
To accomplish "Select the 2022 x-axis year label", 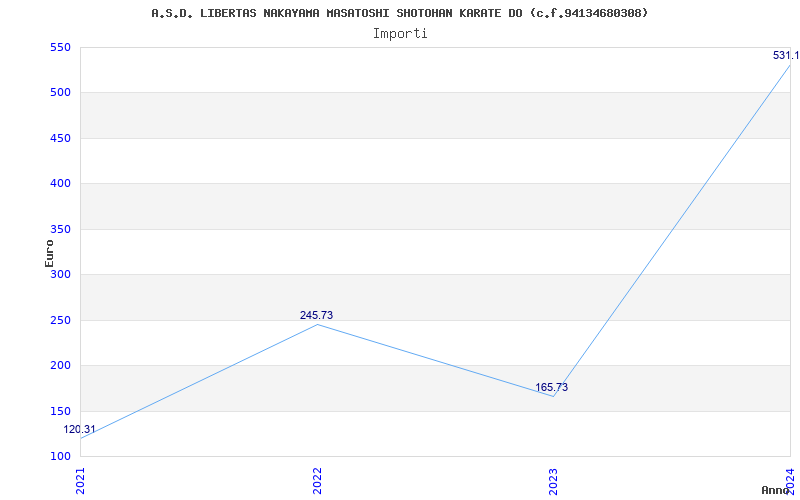I will (x=317, y=482).
